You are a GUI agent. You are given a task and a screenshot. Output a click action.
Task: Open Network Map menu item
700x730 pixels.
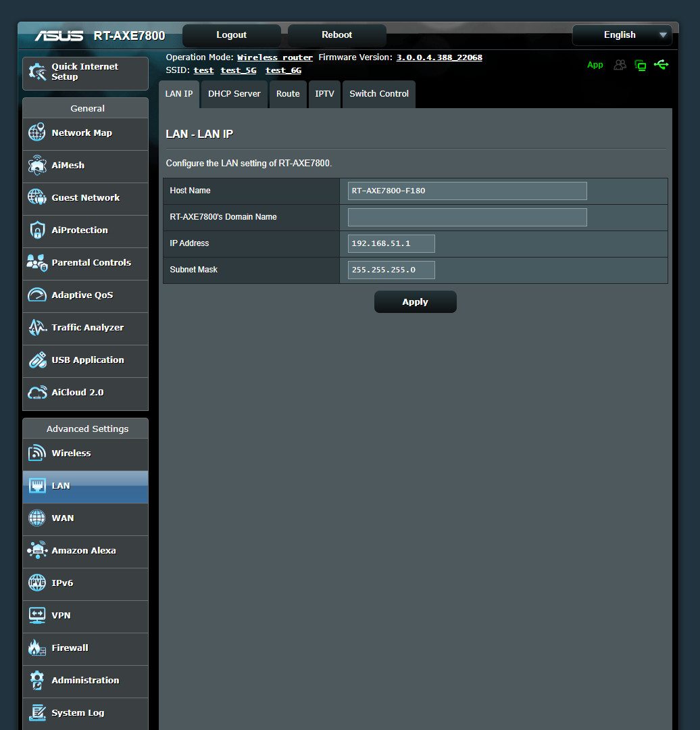click(86, 134)
